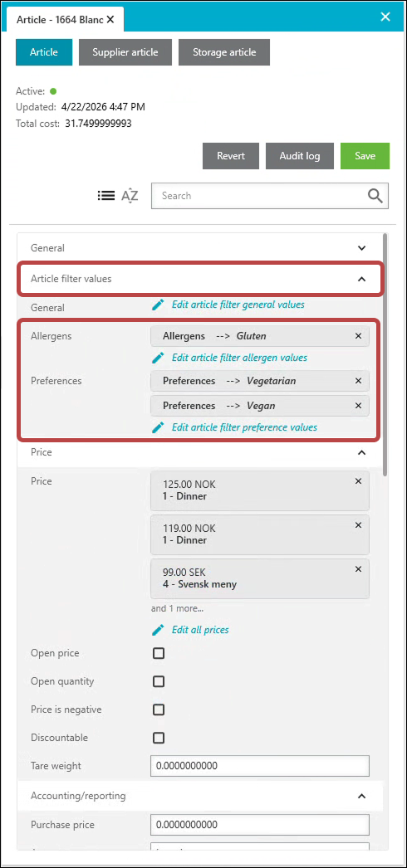Sort fields alphabetically with AZ icon
Screen dimensions: 407x868
click(130, 195)
